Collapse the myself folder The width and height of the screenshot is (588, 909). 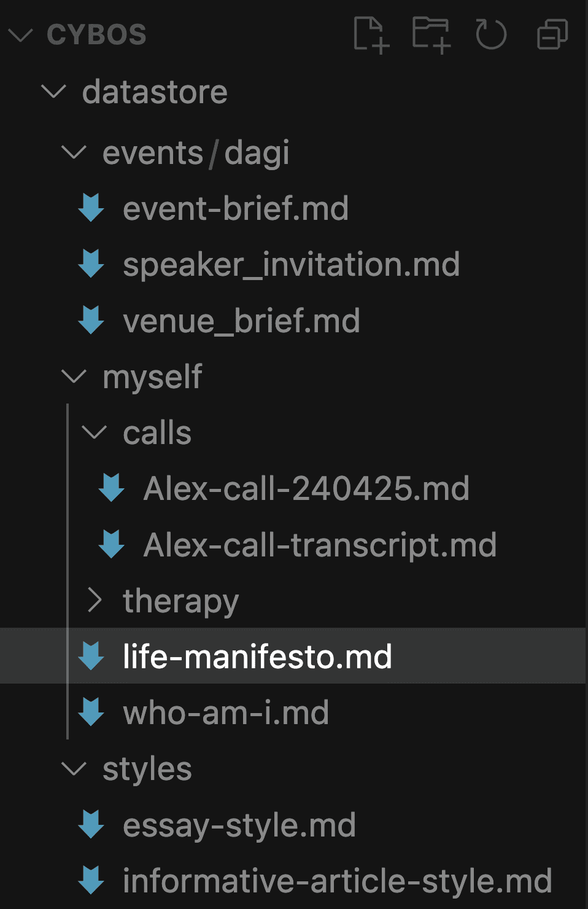click(x=74, y=376)
